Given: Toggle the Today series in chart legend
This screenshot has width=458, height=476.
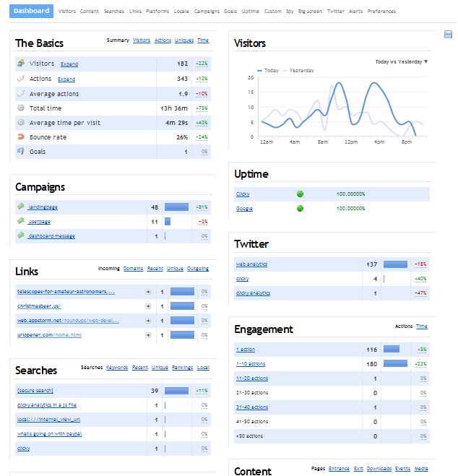Looking at the screenshot, I should (x=267, y=71).
